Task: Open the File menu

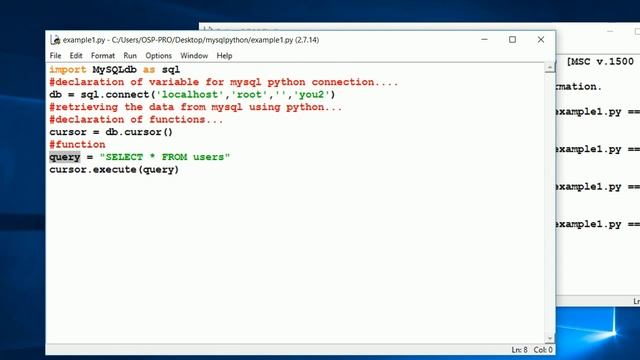Action: [55, 56]
